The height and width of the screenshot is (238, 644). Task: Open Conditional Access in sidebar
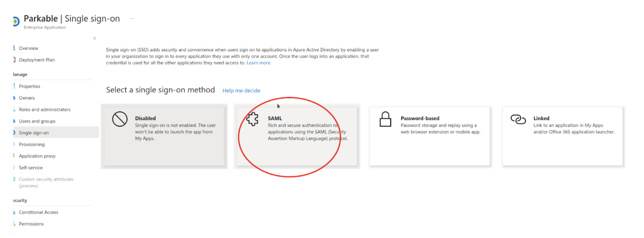[38, 212]
